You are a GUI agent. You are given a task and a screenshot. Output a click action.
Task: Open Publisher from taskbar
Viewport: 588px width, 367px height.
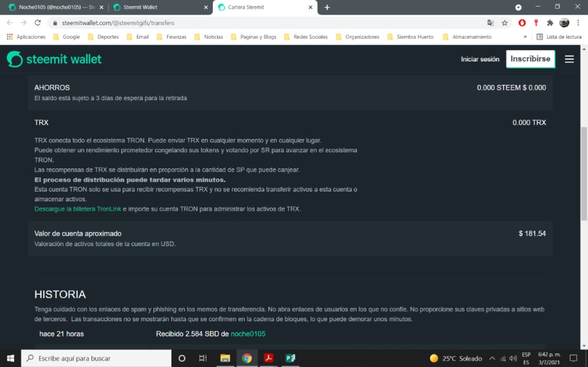290,358
